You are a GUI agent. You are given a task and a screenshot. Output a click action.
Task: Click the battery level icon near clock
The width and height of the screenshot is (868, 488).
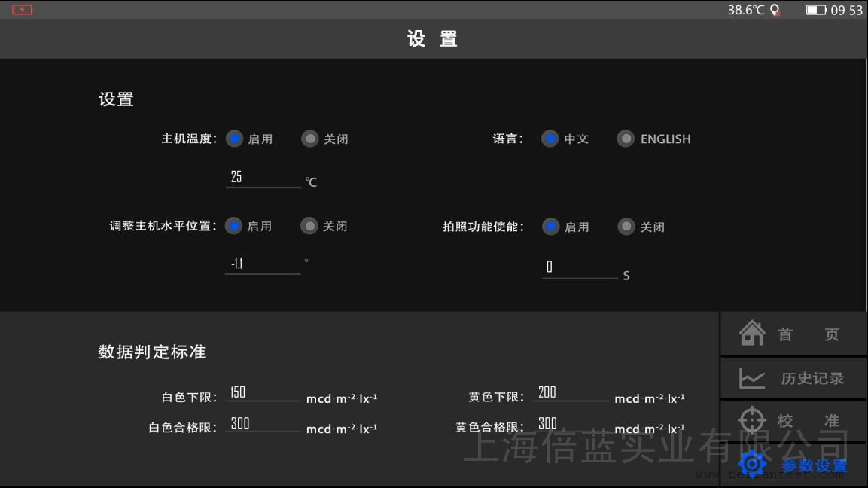(816, 10)
